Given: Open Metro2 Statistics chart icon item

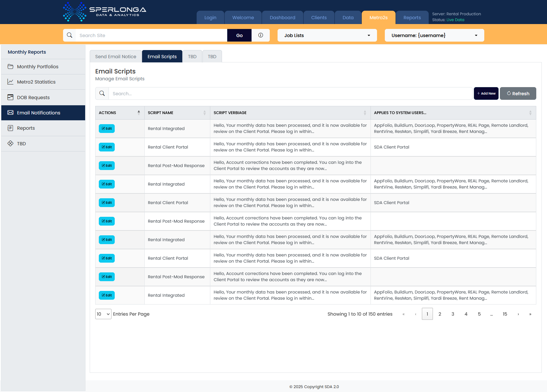Looking at the screenshot, I should point(10,82).
